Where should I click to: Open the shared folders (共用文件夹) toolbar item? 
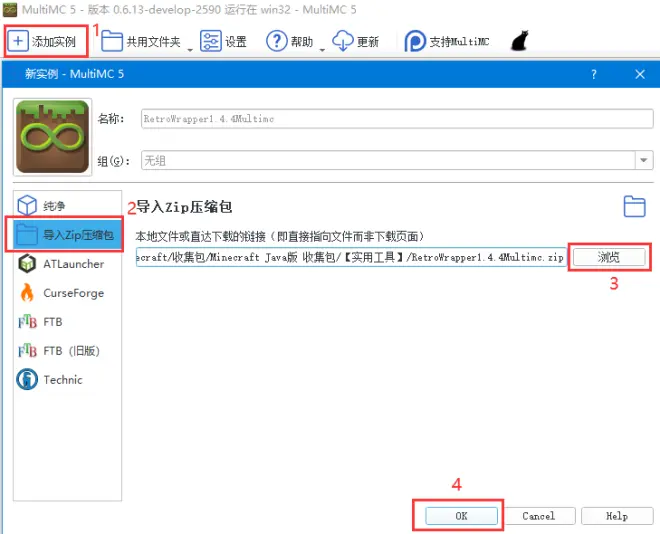[141, 41]
